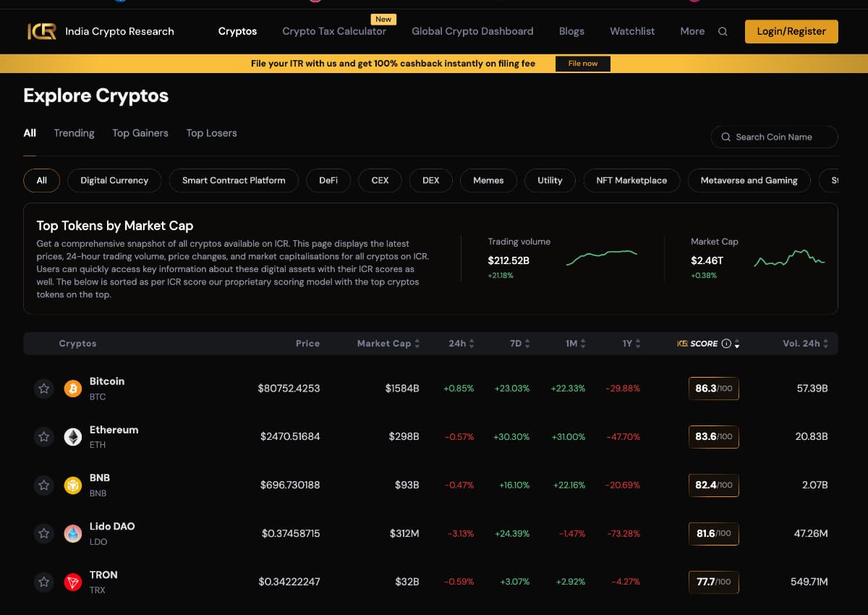
Task: Filter by CEX category
Action: click(380, 180)
